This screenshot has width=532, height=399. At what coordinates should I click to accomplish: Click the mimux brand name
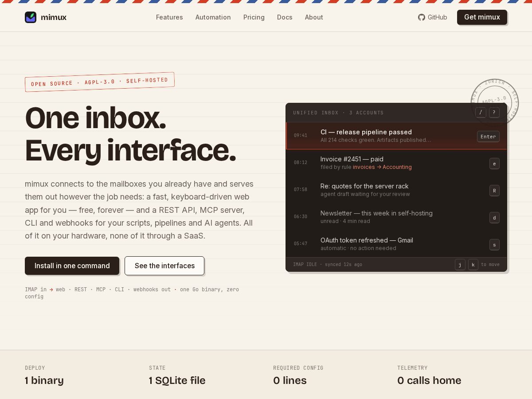tap(54, 17)
